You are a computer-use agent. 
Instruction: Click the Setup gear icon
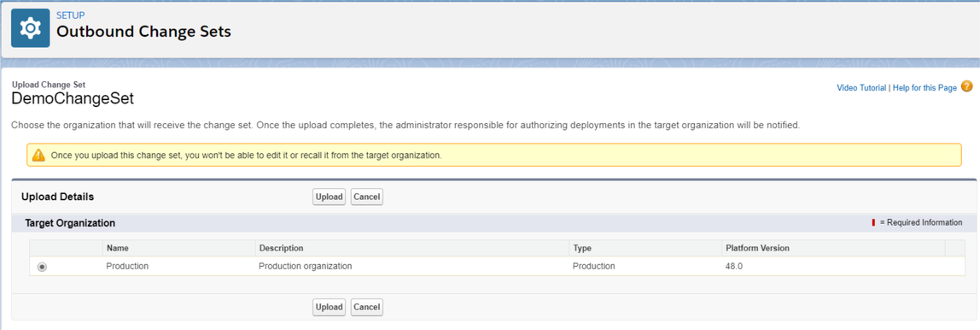(30, 28)
